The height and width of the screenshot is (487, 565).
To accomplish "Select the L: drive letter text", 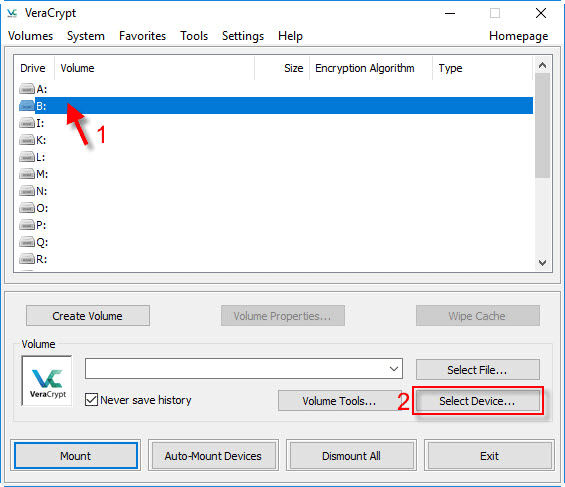I will tap(41, 157).
